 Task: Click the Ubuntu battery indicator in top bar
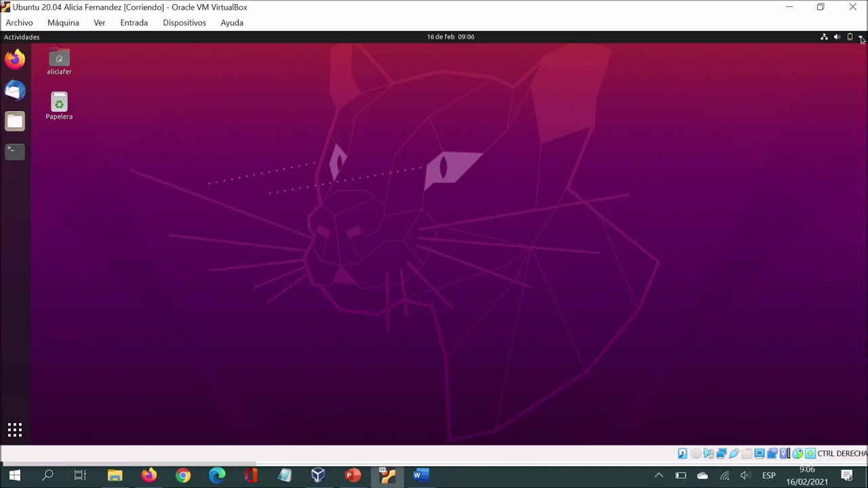coord(850,37)
